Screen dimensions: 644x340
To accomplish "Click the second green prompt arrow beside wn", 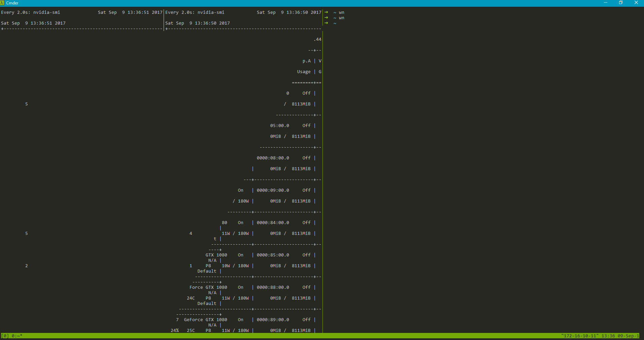I will 326,18.
